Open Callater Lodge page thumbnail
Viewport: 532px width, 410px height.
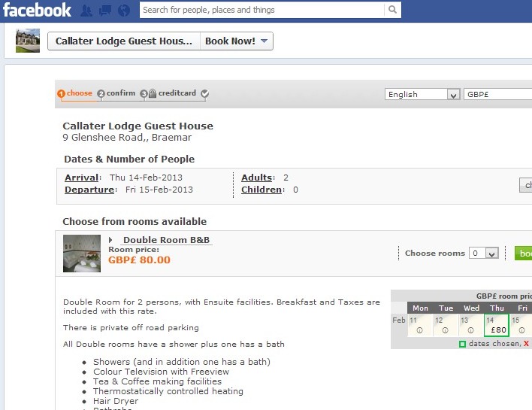28,41
